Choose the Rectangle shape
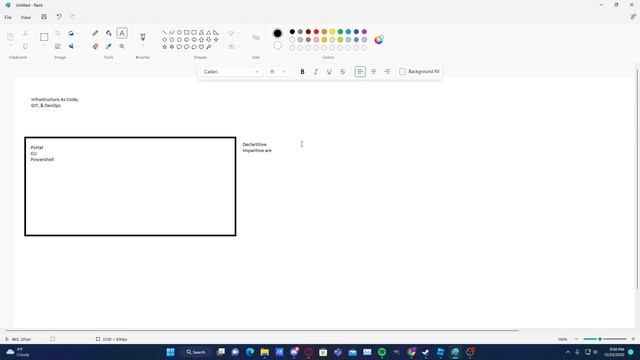This screenshot has width=640, height=360. (x=187, y=32)
